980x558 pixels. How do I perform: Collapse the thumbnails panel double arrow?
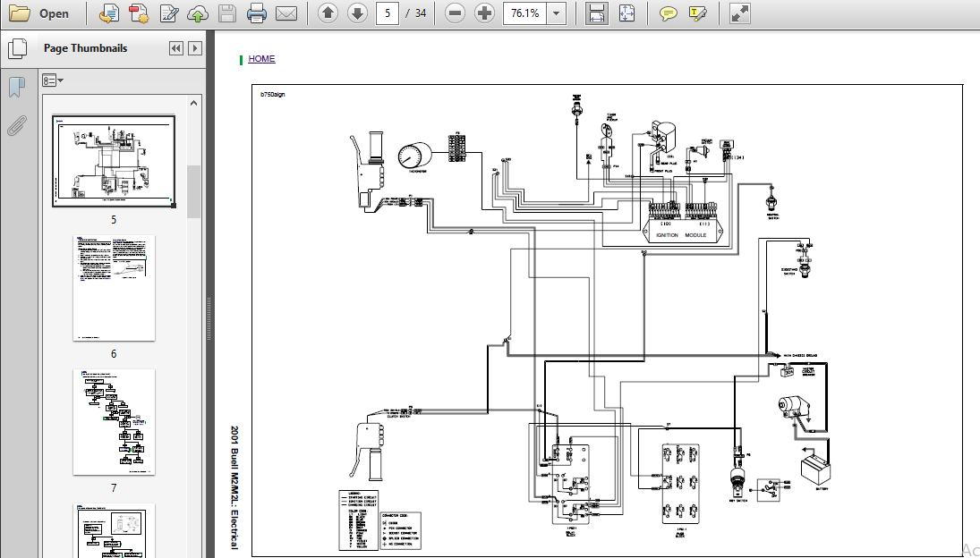pyautogui.click(x=176, y=48)
